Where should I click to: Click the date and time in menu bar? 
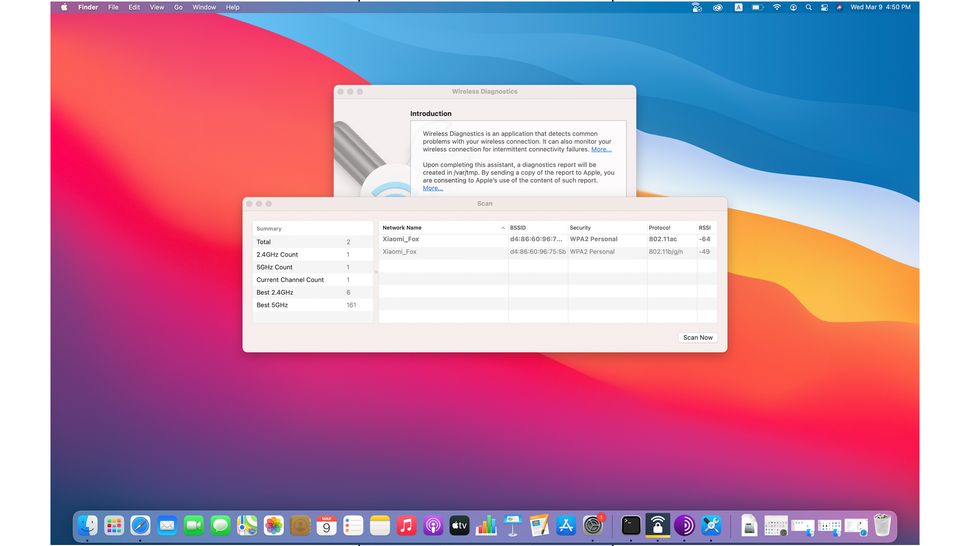coord(880,7)
